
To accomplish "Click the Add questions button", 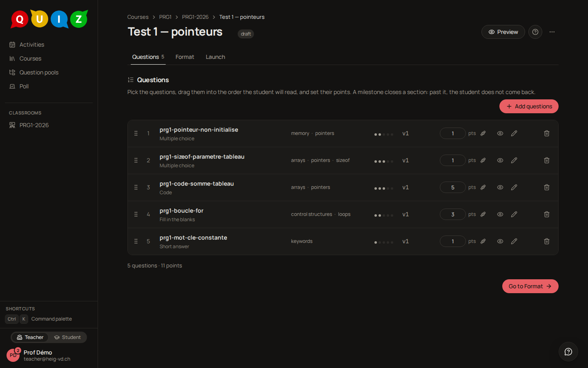I will pos(529,106).
